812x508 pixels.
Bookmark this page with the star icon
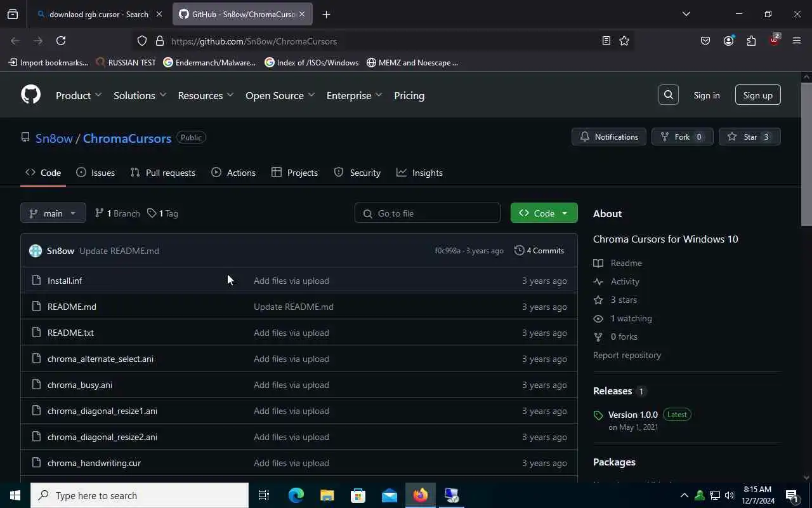624,41
